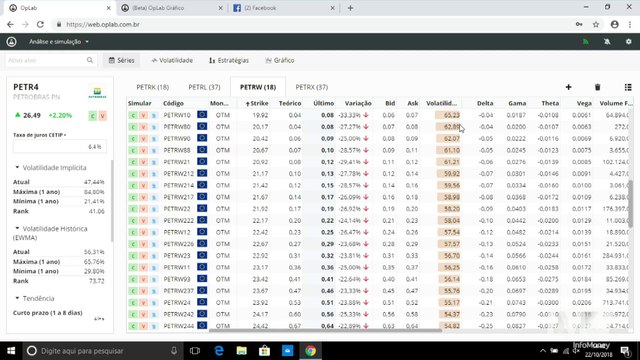Sort by the Variação column header
Image resolution: width=640 pixels, height=360 pixels.
click(358, 104)
